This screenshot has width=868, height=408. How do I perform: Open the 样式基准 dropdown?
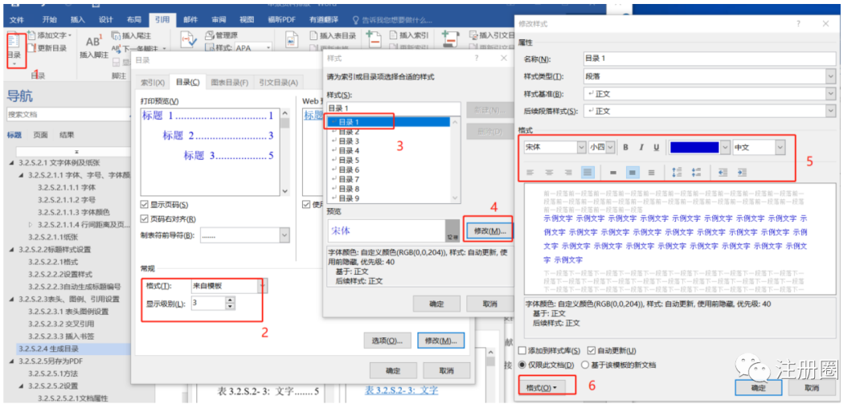click(x=830, y=94)
